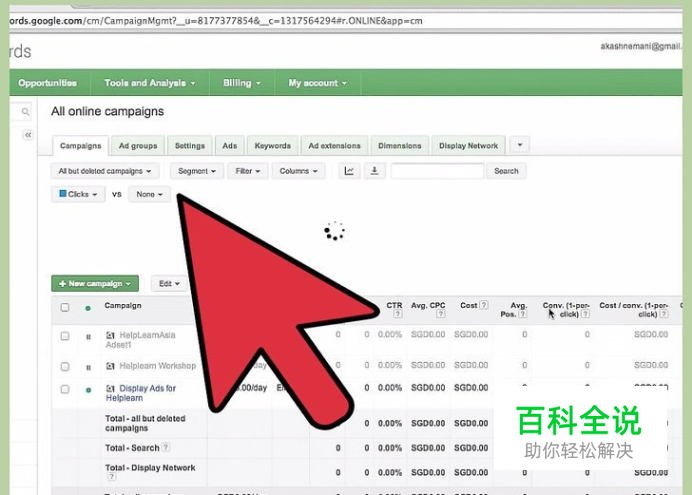Check the Helplearn Workshop row checkbox

tap(65, 367)
